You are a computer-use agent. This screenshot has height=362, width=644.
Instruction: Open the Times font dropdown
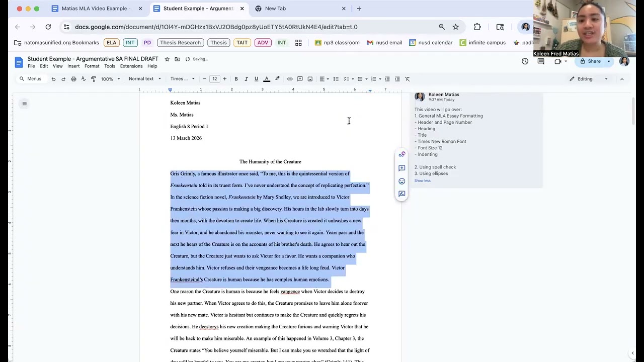click(182, 79)
